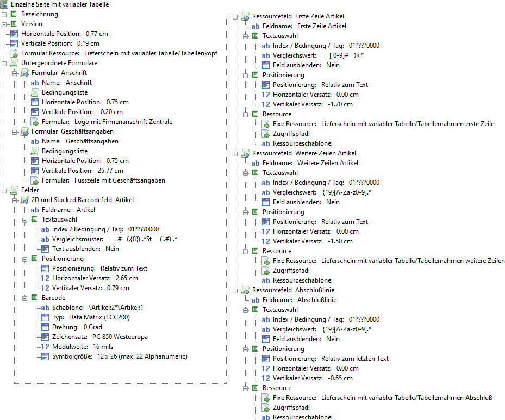Click the icon beside Symbolgröße 12 x 26
Viewport: 505px width, 420px height.
(45, 356)
